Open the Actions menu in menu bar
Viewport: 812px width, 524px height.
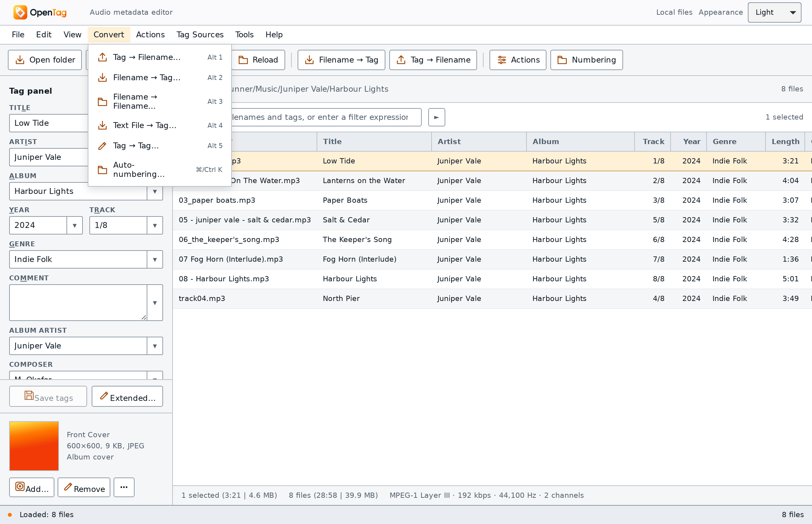150,35
